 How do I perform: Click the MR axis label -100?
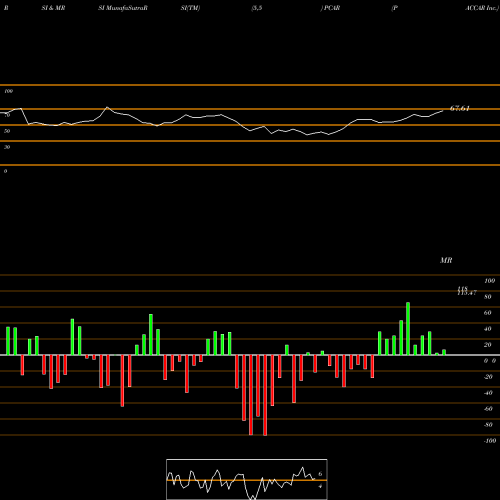(490, 441)
